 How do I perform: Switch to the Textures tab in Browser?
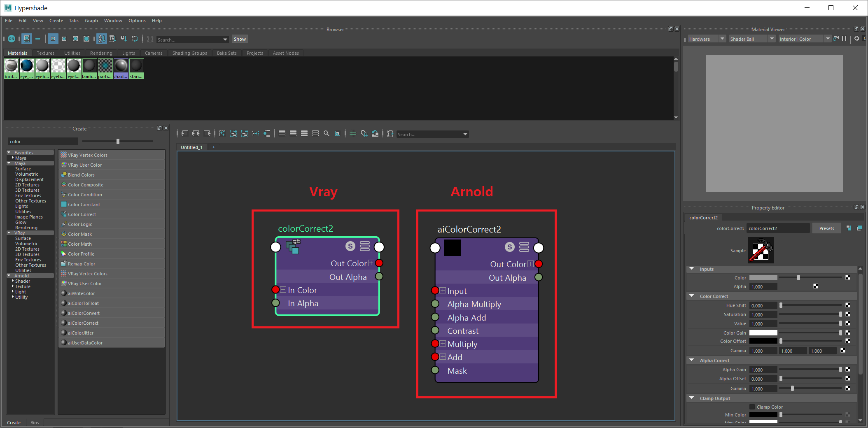(45, 53)
